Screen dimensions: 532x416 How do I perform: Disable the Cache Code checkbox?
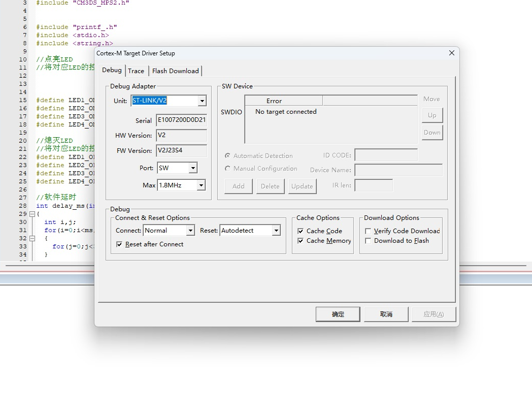301,231
